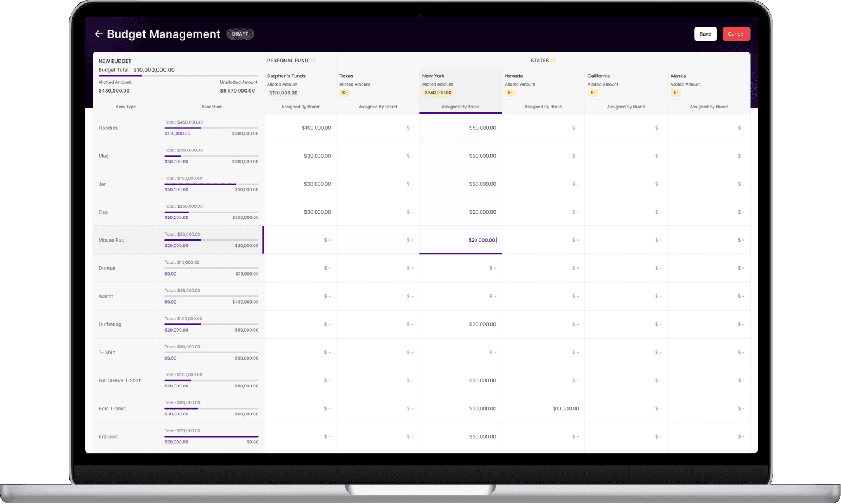Click Stephan's Funds $190,000.00 amount badge
841x504 pixels.
click(x=283, y=93)
